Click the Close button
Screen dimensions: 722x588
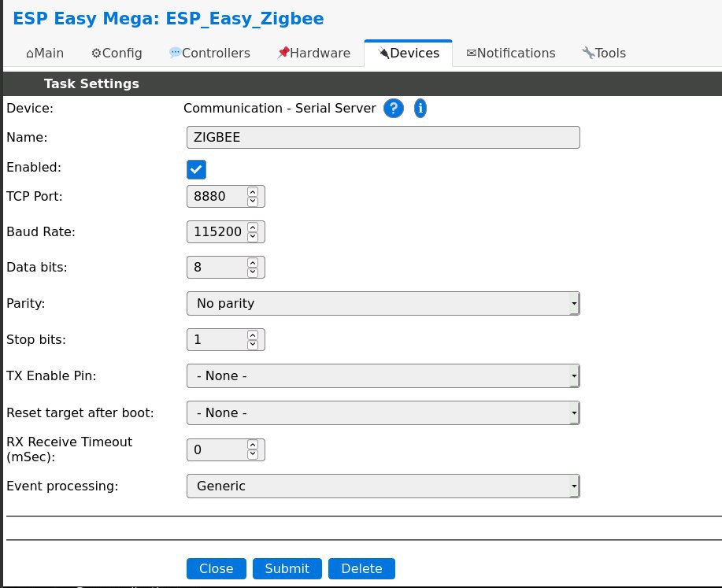click(217, 568)
